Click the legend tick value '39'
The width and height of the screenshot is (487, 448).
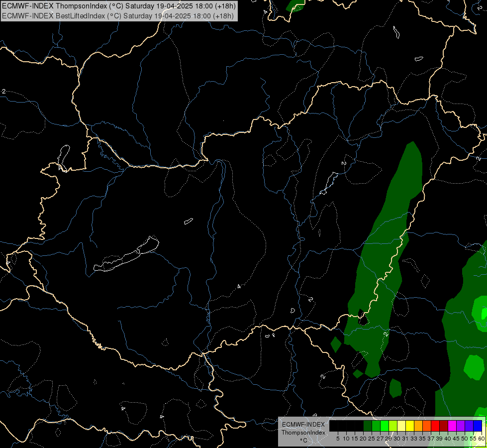(439, 439)
